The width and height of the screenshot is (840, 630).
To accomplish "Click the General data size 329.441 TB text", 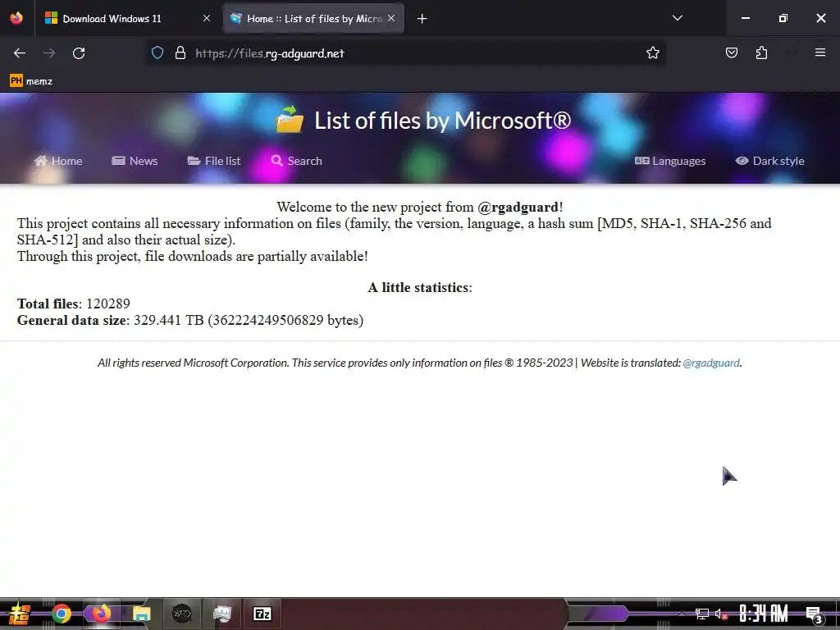I will click(x=190, y=321).
